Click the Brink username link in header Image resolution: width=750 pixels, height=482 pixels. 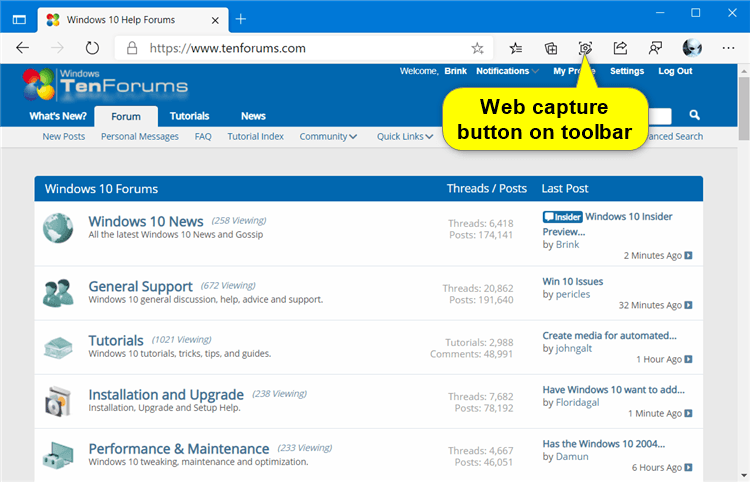[455, 71]
